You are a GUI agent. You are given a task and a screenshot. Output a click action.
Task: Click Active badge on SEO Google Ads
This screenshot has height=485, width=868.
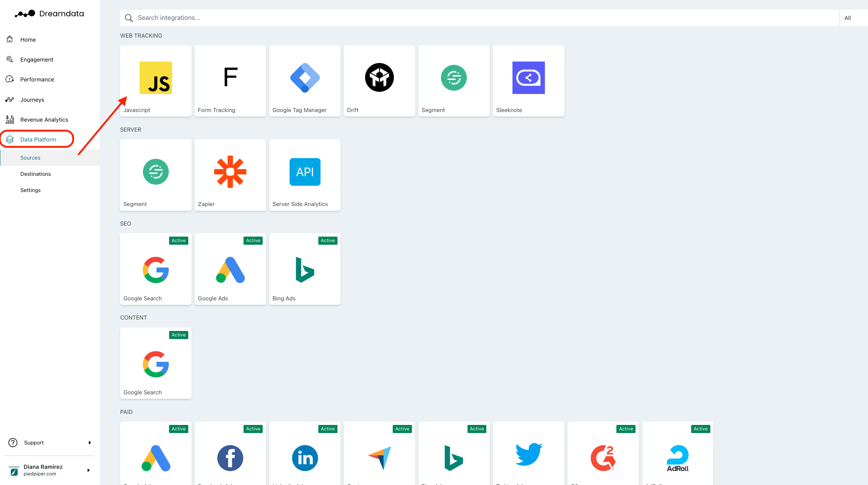tap(253, 241)
